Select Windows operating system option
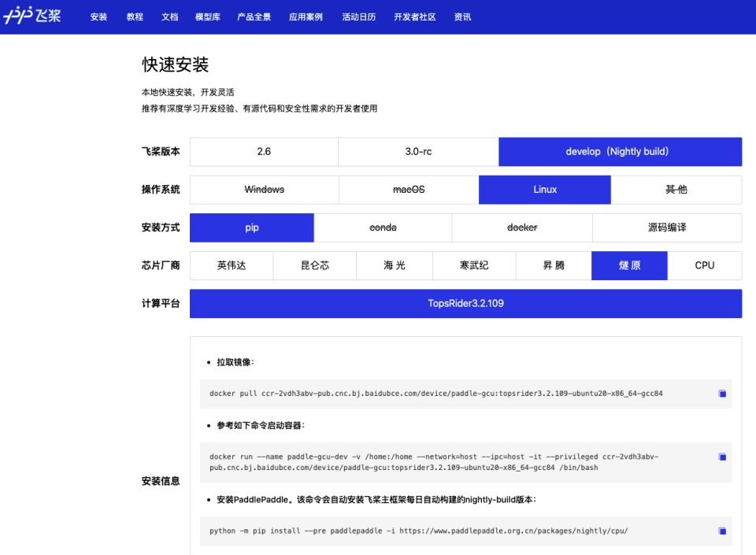 tap(265, 190)
